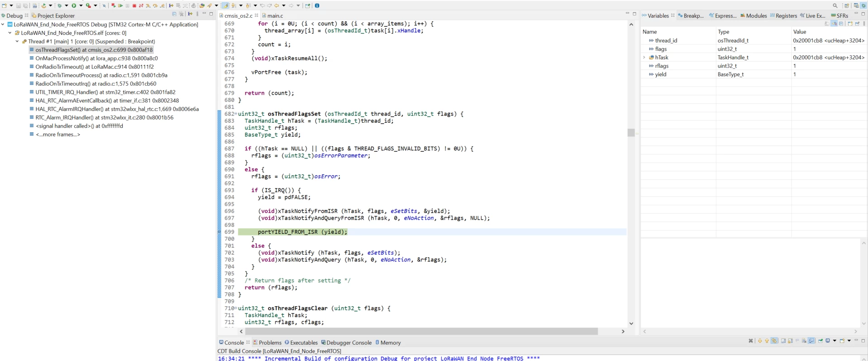Click the Run launch icon in the toolbar

[74, 5]
